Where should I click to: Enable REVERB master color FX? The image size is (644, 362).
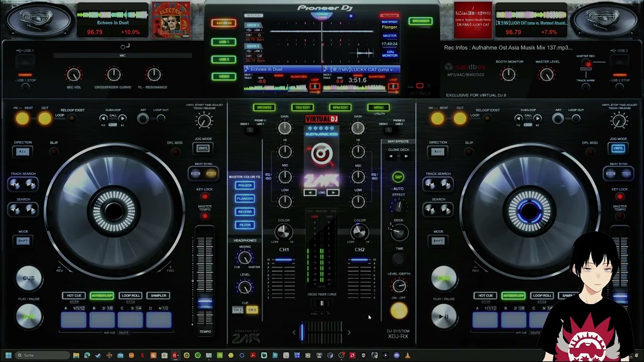245,212
